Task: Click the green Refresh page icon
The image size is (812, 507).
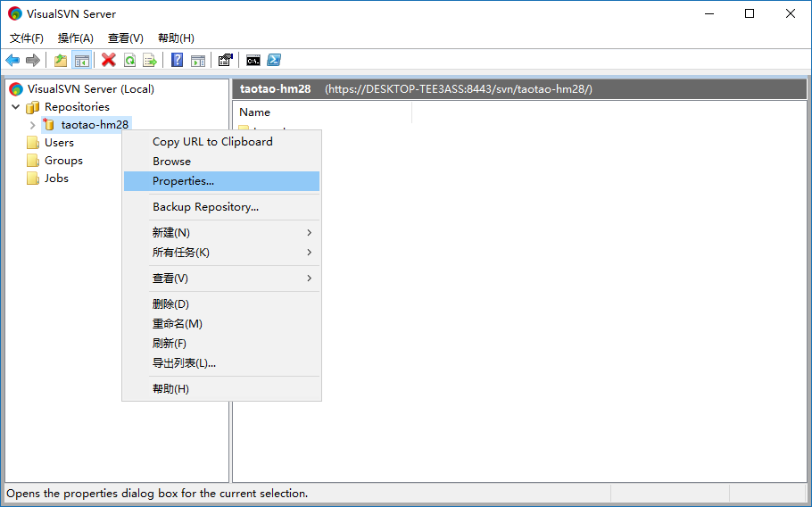Action: [129, 60]
